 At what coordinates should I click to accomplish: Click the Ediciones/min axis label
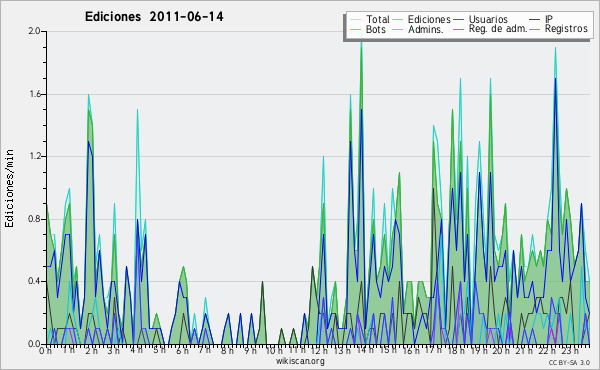coord(9,188)
